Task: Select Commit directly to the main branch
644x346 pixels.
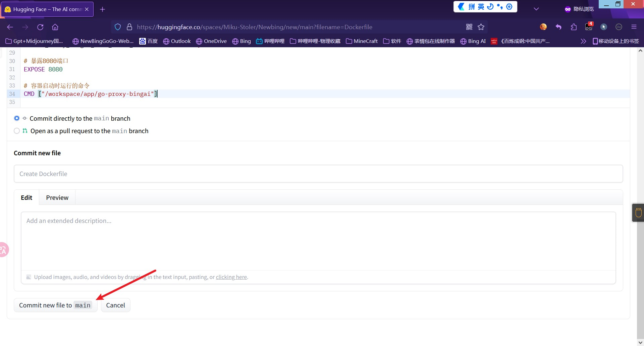Action: (17, 118)
